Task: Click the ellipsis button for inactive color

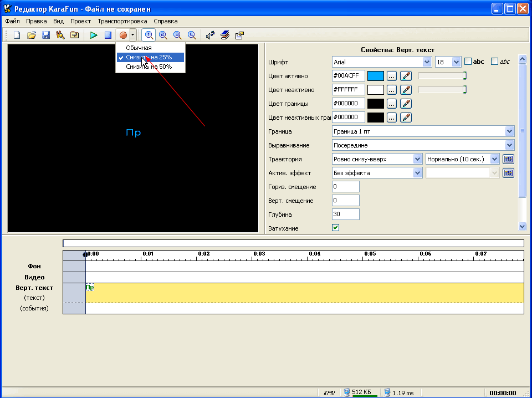Action: [392, 89]
